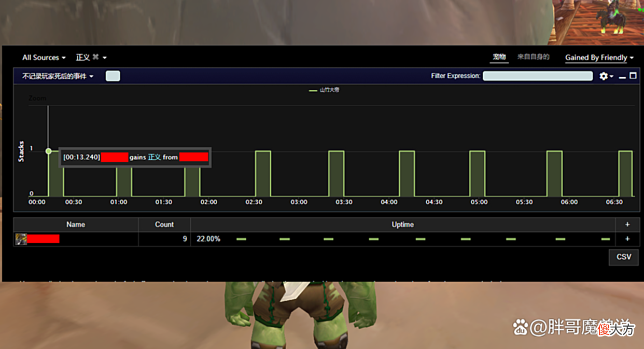
Task: Click the highlighted point at 00:13.240
Action: click(x=48, y=151)
